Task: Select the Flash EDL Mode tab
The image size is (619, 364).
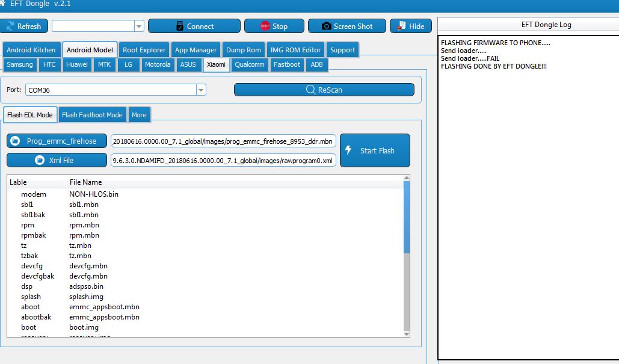Action: coord(30,115)
